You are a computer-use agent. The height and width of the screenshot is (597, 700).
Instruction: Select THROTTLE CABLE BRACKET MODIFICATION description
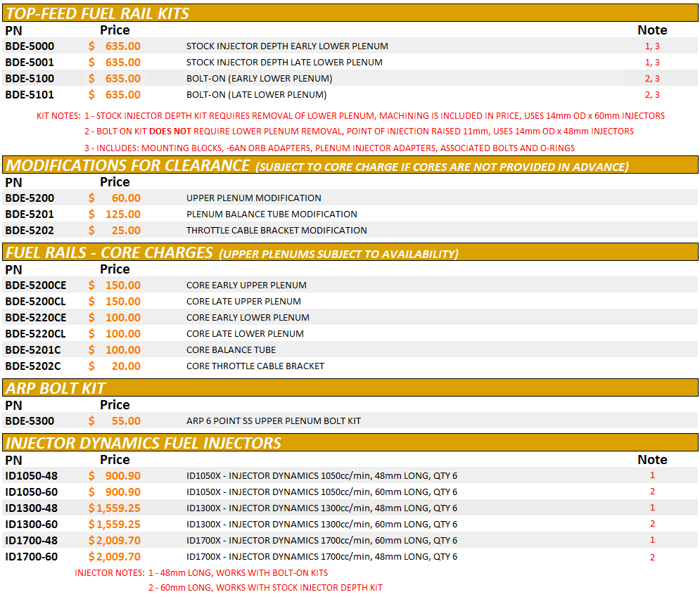276,231
